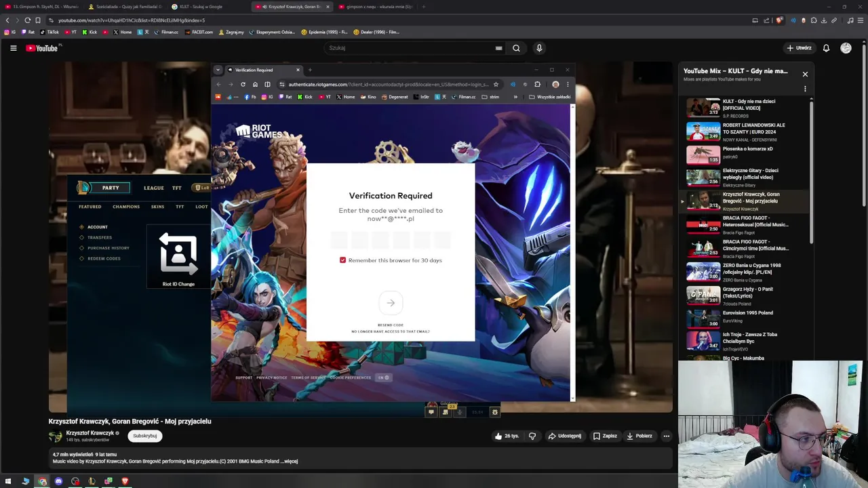The image size is (868, 488).
Task: Open the tab search dropdown in popup window
Action: coord(218,70)
